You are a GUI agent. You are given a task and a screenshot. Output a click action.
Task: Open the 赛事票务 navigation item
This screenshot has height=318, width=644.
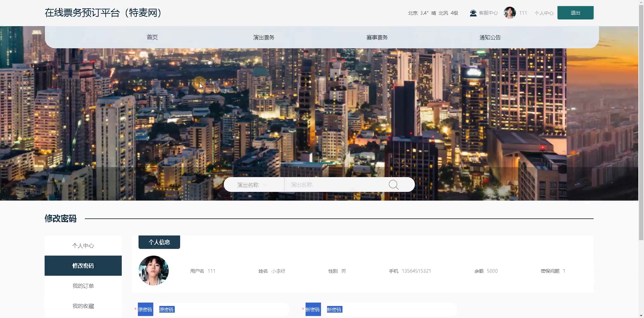tap(377, 37)
